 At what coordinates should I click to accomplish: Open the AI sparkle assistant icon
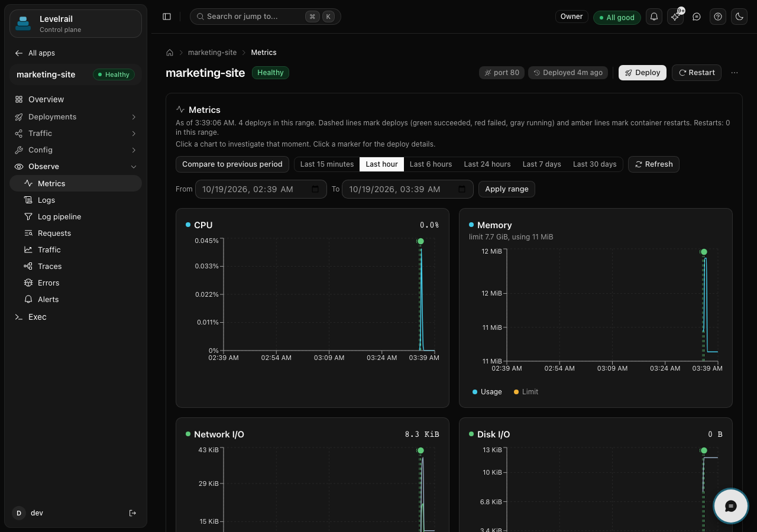coord(675,17)
